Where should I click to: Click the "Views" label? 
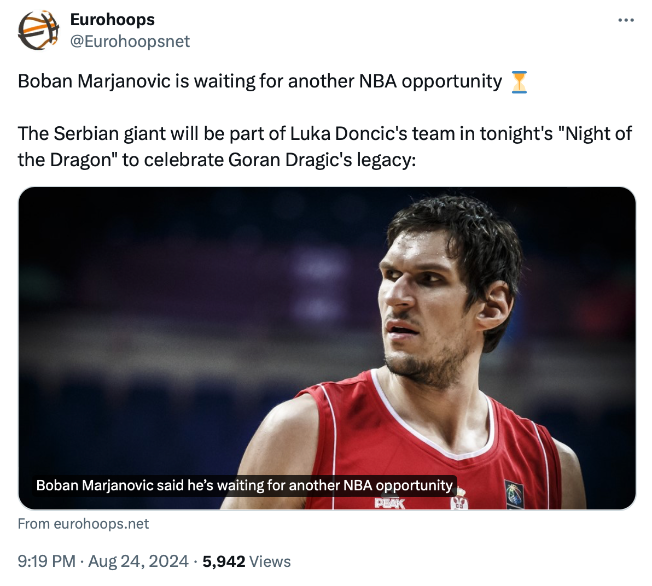tap(271, 561)
